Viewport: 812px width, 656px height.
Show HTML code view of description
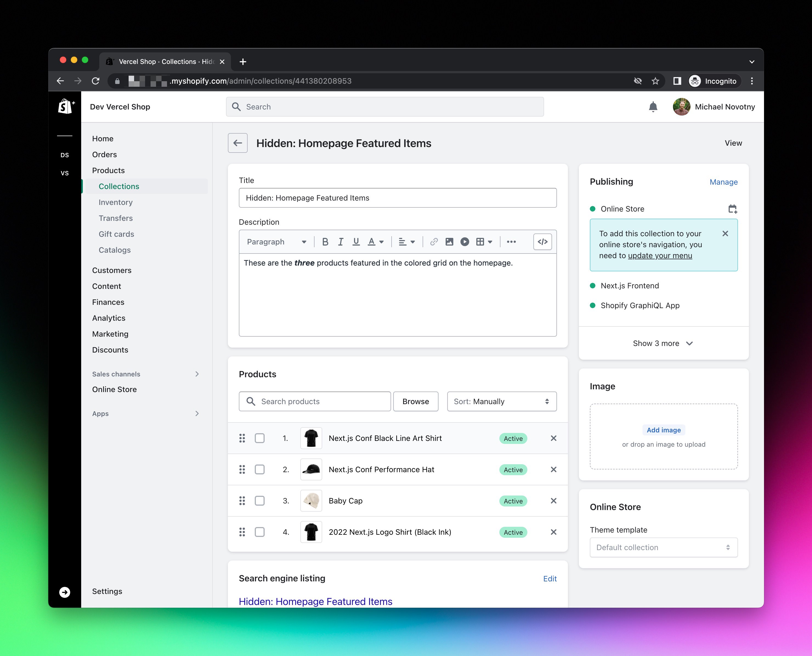coord(543,242)
